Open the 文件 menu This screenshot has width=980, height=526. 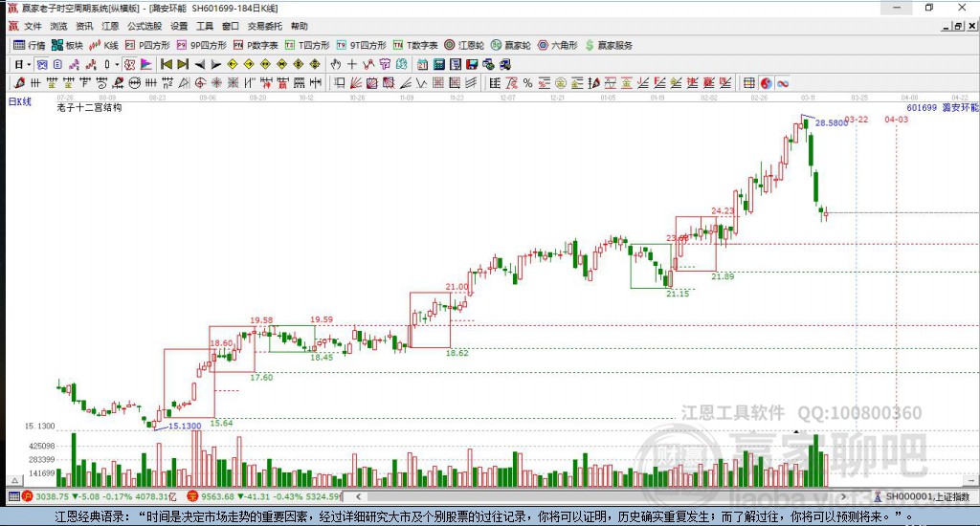pos(33,26)
